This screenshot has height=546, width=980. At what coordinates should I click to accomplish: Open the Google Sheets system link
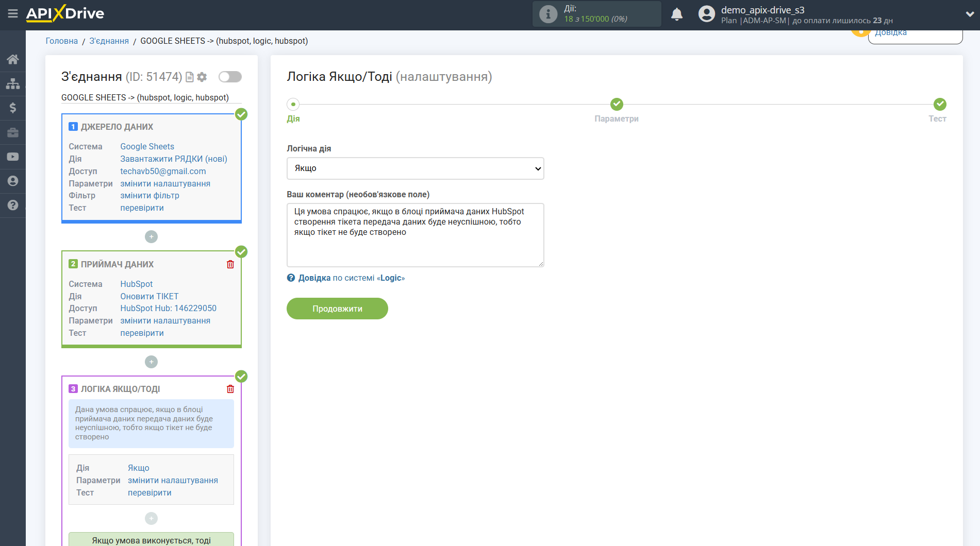(147, 147)
